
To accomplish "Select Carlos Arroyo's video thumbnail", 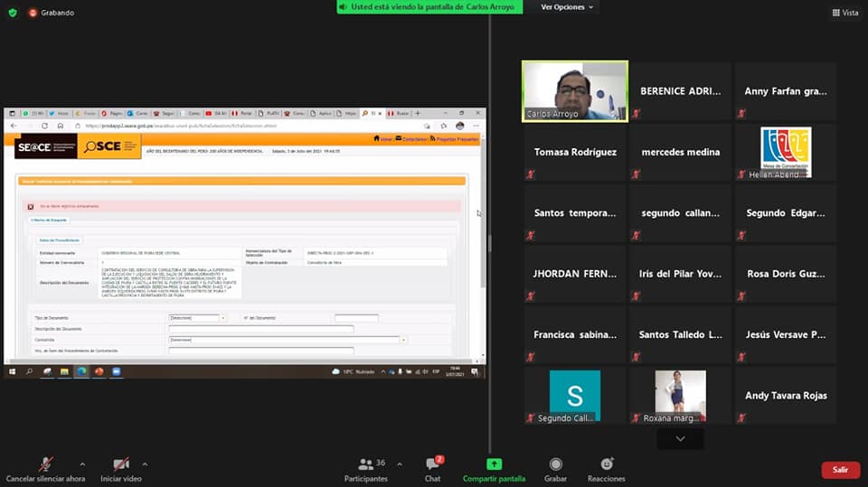I will 574,90.
